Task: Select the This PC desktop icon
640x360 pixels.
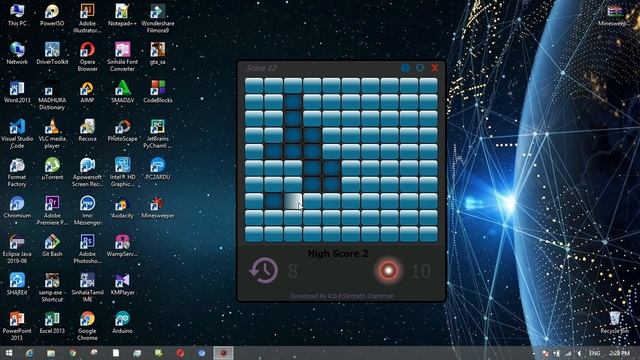Action: coord(17,15)
